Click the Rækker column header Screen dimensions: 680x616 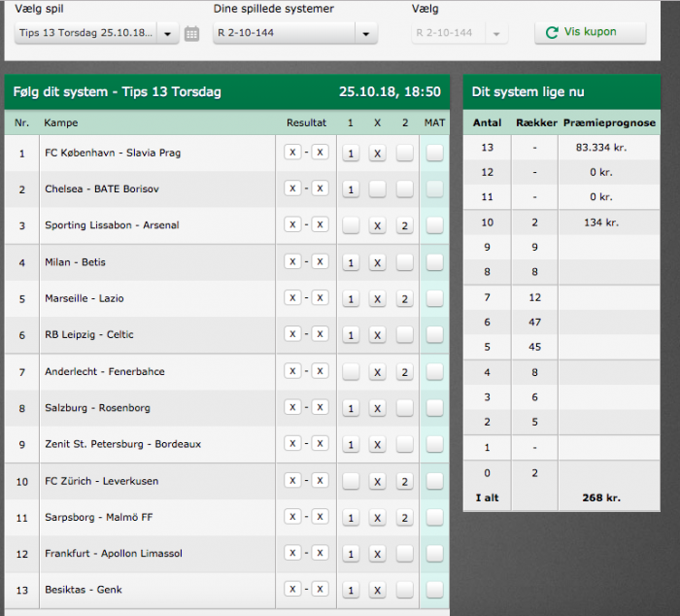536,122
